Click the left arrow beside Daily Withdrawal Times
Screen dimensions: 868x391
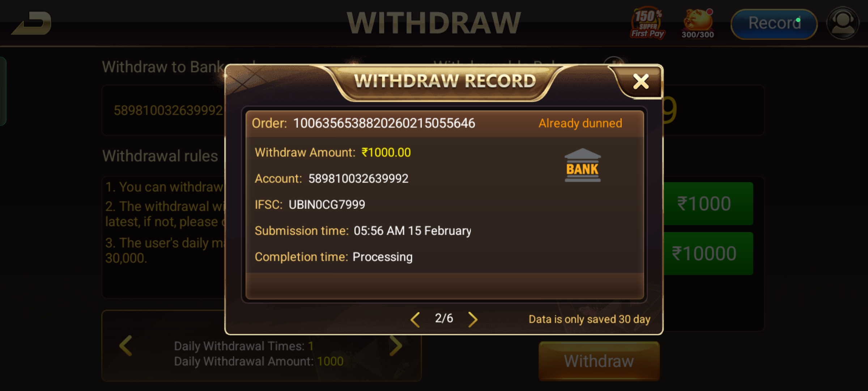(125, 346)
